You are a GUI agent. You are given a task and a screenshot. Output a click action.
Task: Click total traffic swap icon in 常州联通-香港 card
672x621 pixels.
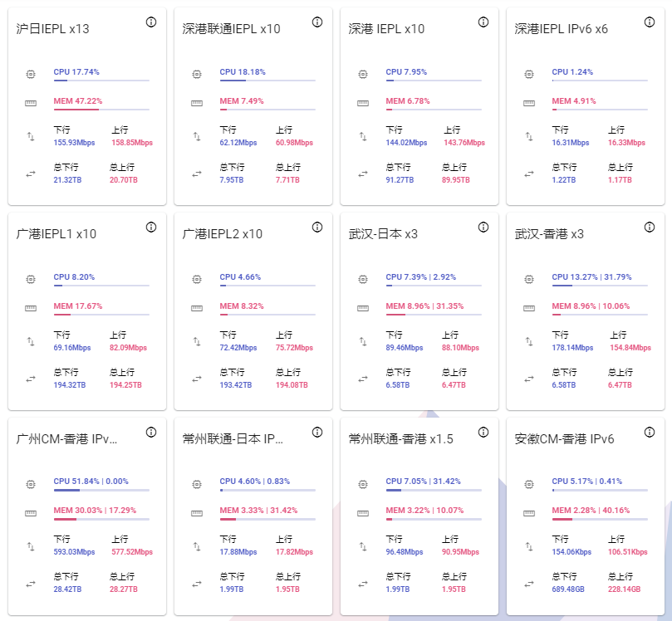coord(363,584)
